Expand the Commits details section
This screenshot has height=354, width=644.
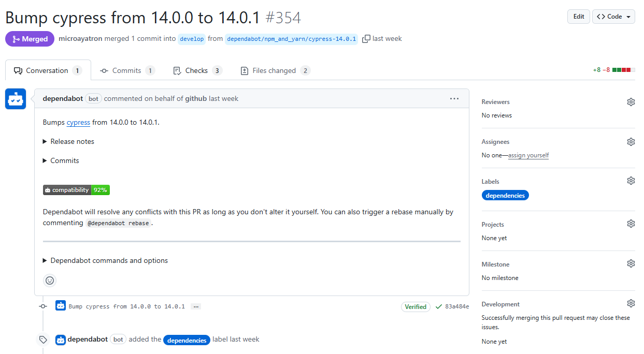pyautogui.click(x=61, y=160)
